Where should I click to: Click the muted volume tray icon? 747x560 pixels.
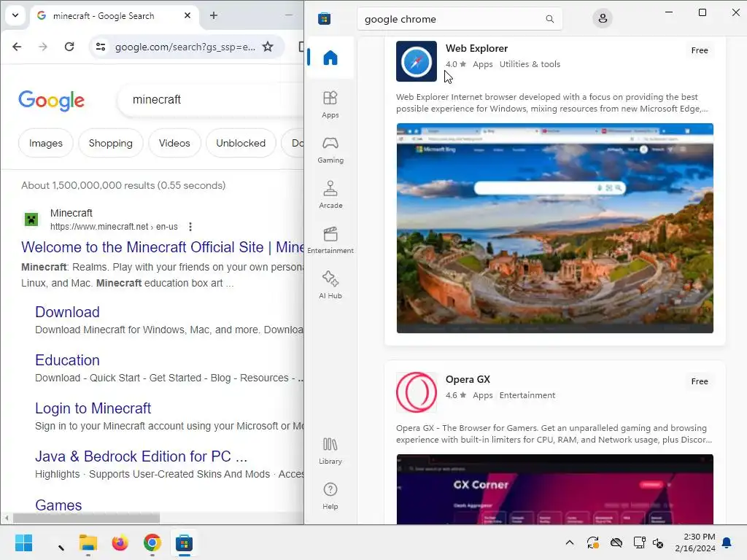(658, 542)
